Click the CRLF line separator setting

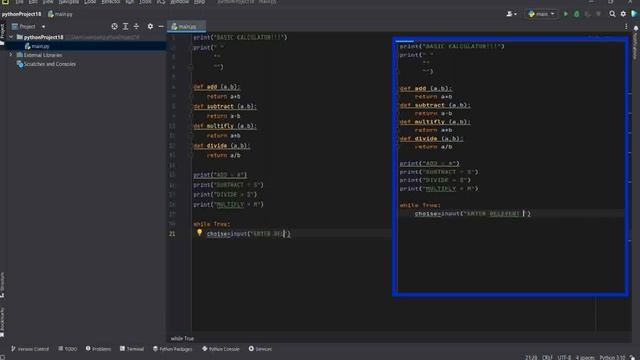click(x=547, y=358)
